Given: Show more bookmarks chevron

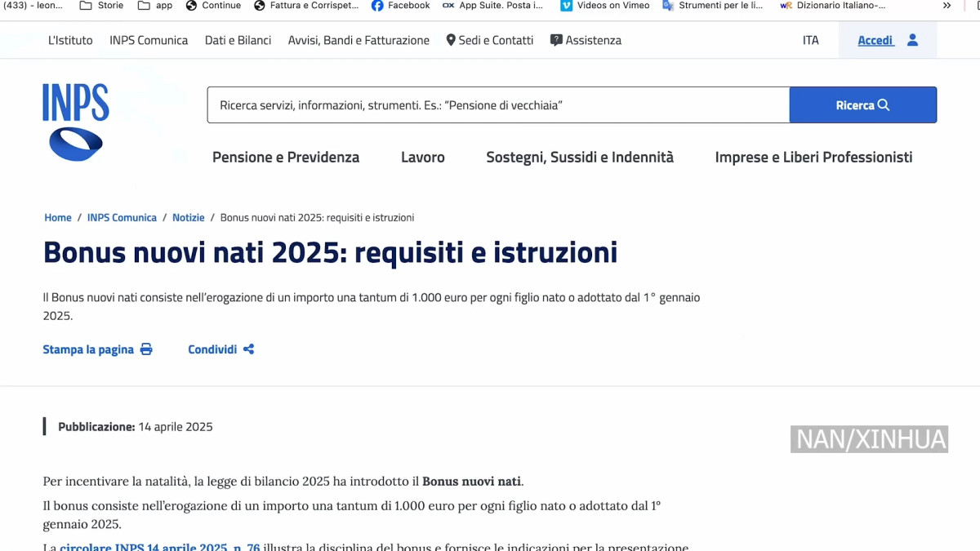Looking at the screenshot, I should coord(947,5).
